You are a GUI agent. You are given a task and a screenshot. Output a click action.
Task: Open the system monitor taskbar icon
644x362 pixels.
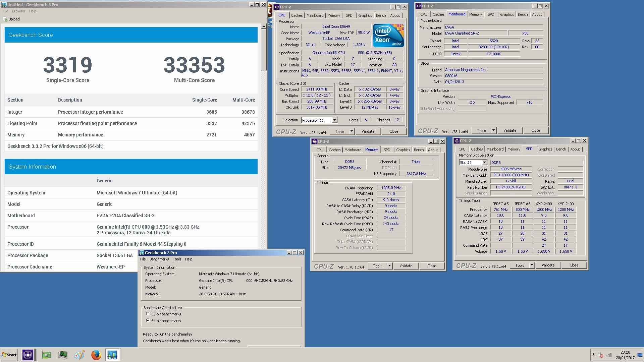click(x=62, y=355)
